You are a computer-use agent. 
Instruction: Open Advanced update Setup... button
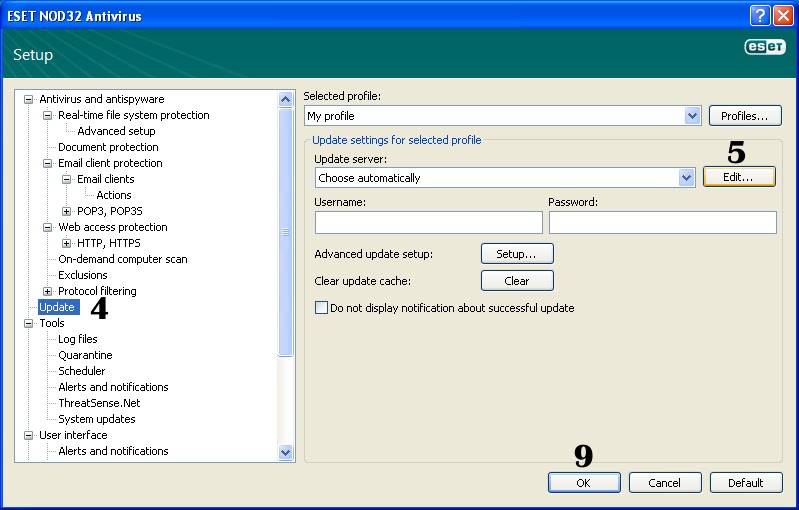(x=517, y=254)
